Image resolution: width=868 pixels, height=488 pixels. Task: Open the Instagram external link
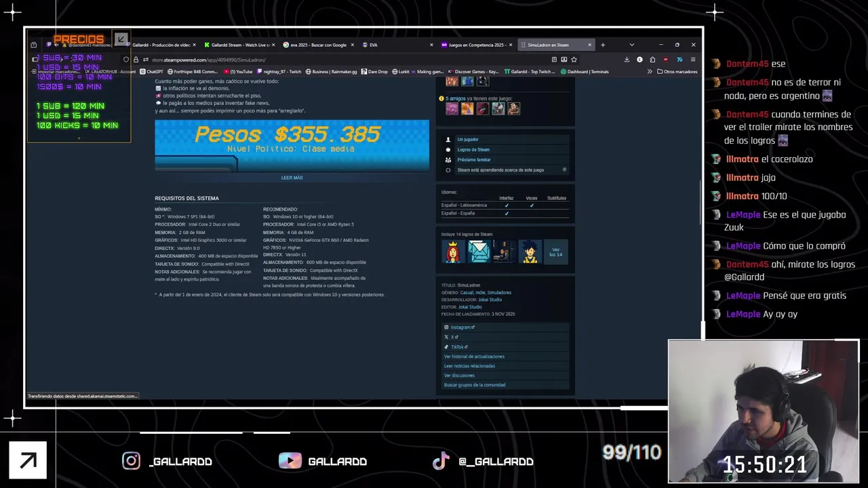point(462,327)
